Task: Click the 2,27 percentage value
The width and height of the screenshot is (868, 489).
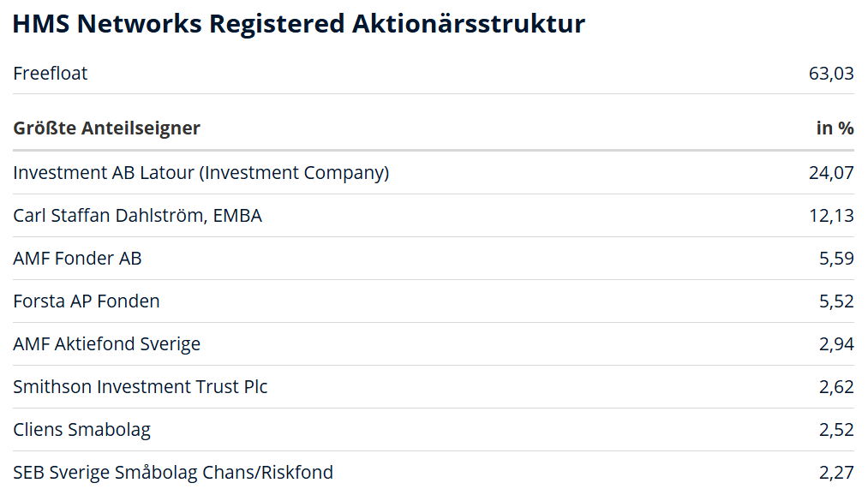Action: (x=836, y=473)
